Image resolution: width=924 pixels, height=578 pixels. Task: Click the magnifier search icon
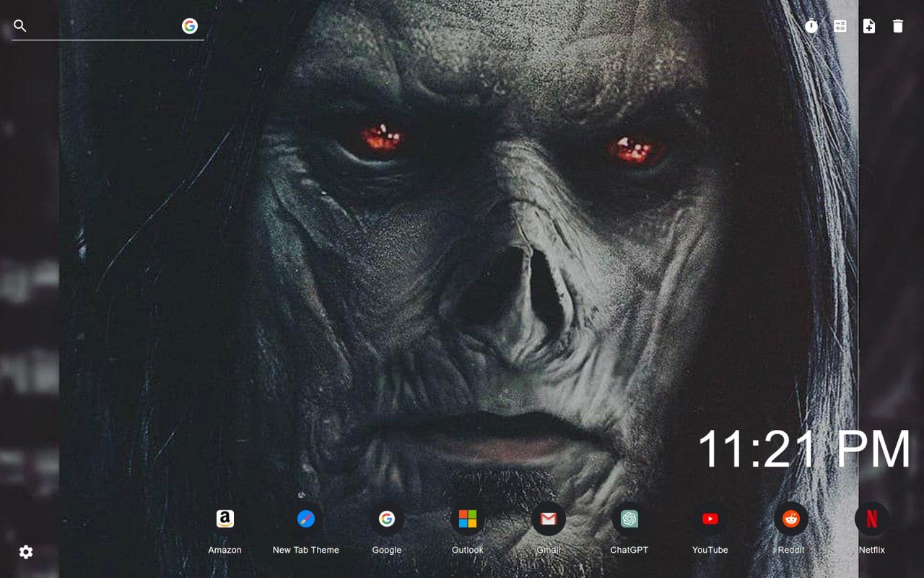click(x=20, y=26)
